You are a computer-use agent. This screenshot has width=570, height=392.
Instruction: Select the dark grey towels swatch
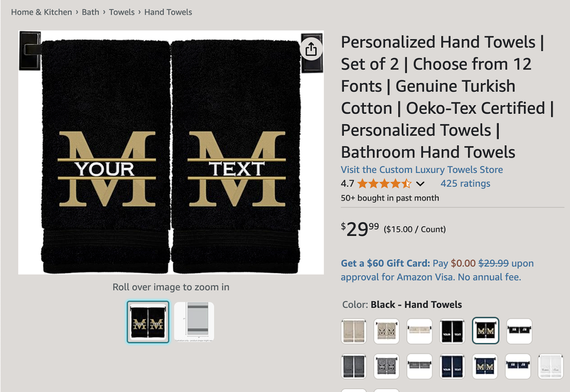354,366
